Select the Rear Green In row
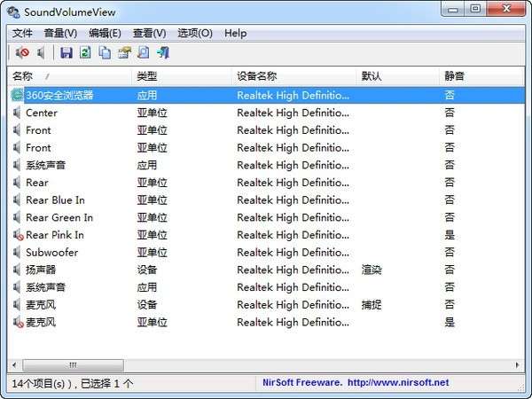 click(x=266, y=217)
